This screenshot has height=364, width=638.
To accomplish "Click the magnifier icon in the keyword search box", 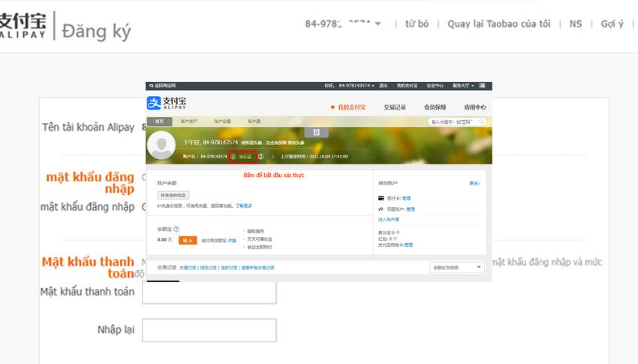I will click(481, 122).
